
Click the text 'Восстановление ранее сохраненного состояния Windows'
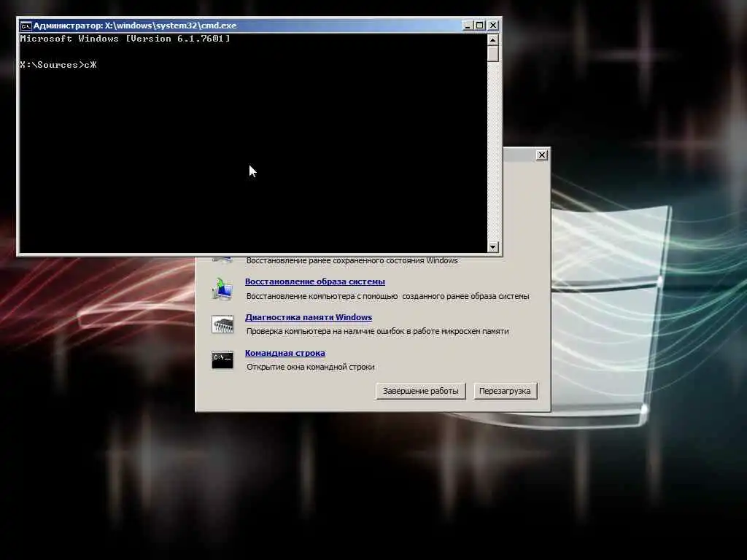coord(352,260)
